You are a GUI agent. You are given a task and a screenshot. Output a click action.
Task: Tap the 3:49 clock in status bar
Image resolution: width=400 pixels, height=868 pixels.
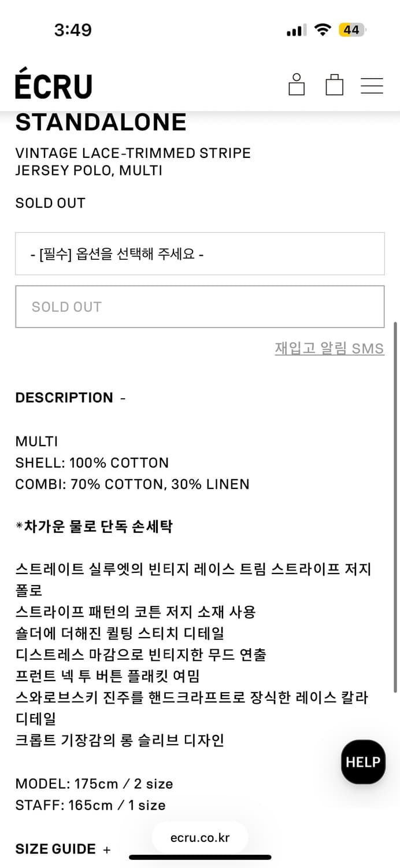pos(73,30)
